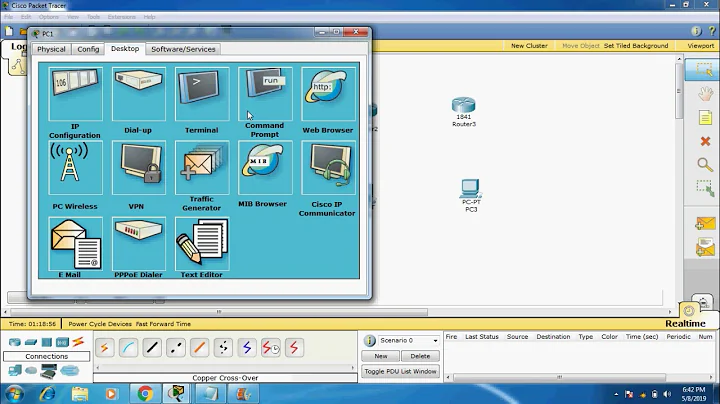Click the Delete scenario button
This screenshot has width=720, height=404.
coord(420,356)
